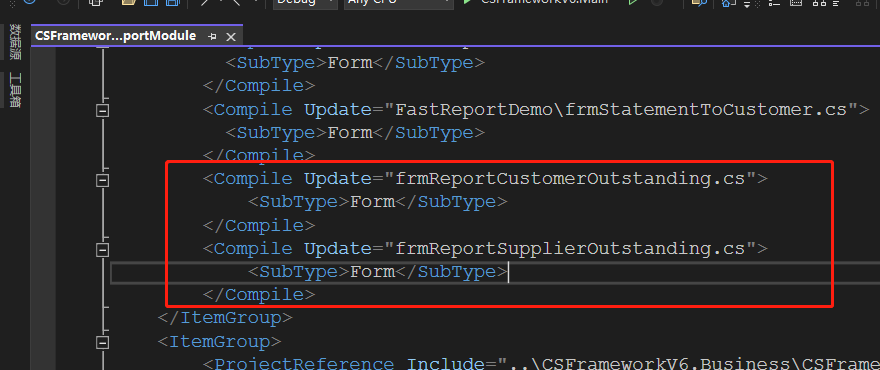Click the ProjectReference Include line
The height and width of the screenshot is (370, 880).
pos(541,364)
